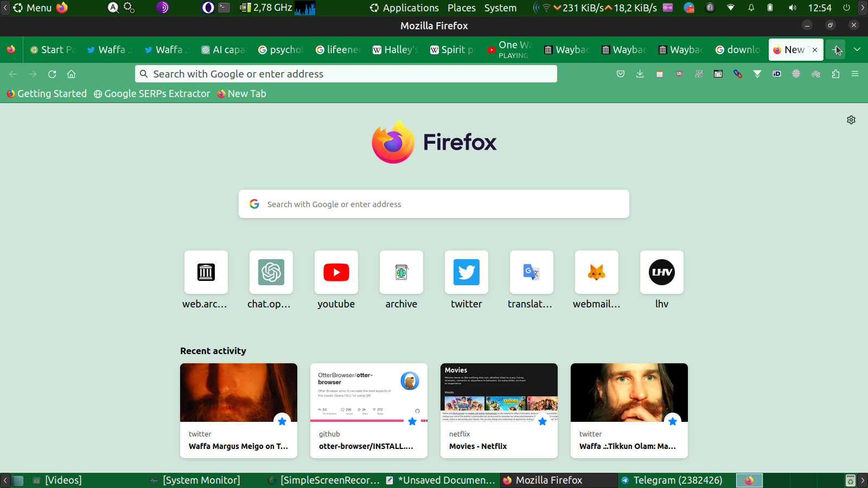Open the New Tab bookmark
Viewport: 868px width, 488px height.
[242, 94]
